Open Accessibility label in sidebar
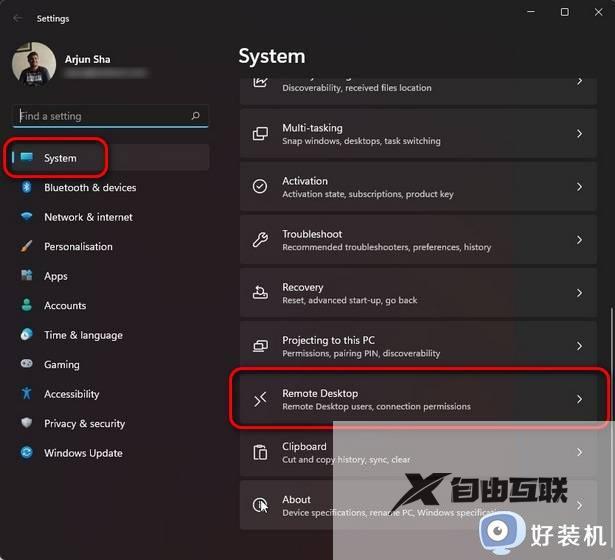Screen dimensions: 615x560 71,394
